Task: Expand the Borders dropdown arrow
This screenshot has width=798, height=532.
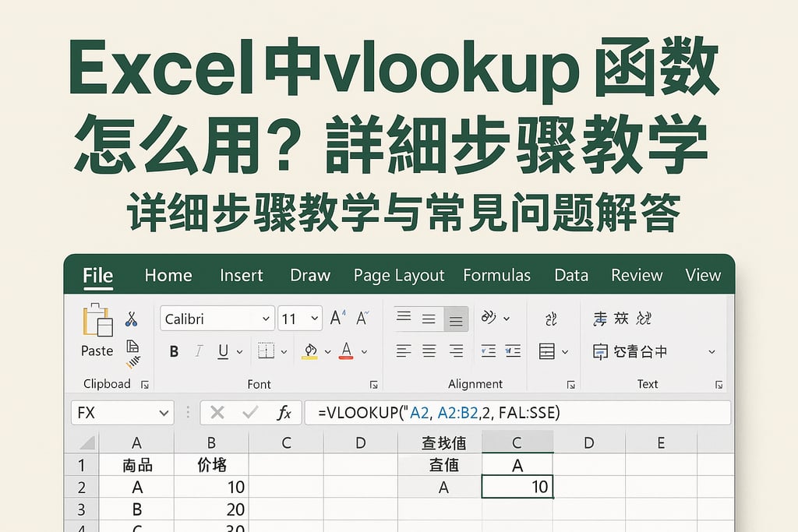Action: tap(284, 351)
